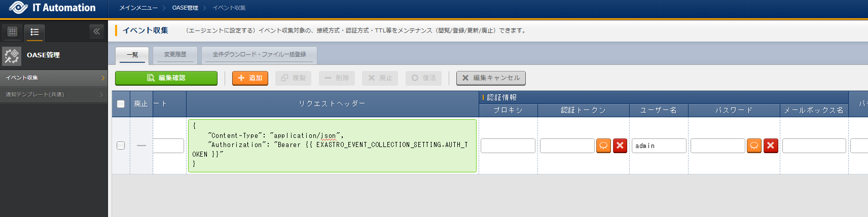Viewport: 868px width, 217px height.
Task: Toggle the select-all checkbox in table header
Action: (121, 104)
